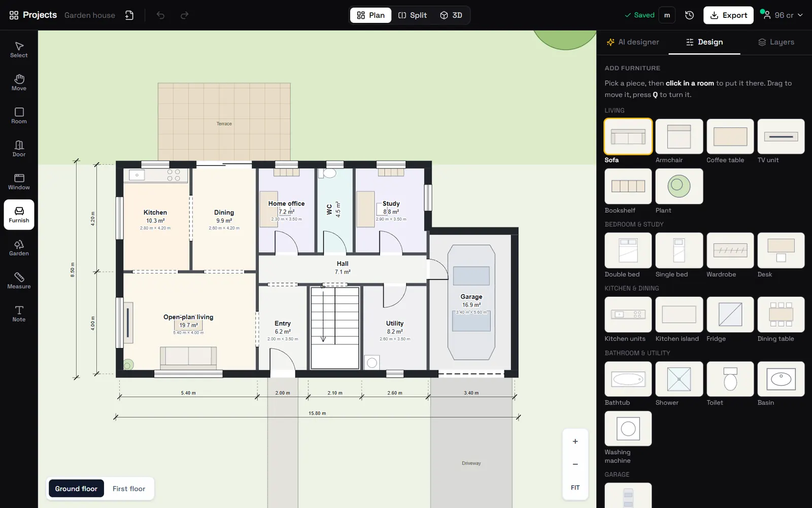
Task: Click the Kitchen room label
Action: coord(155,212)
